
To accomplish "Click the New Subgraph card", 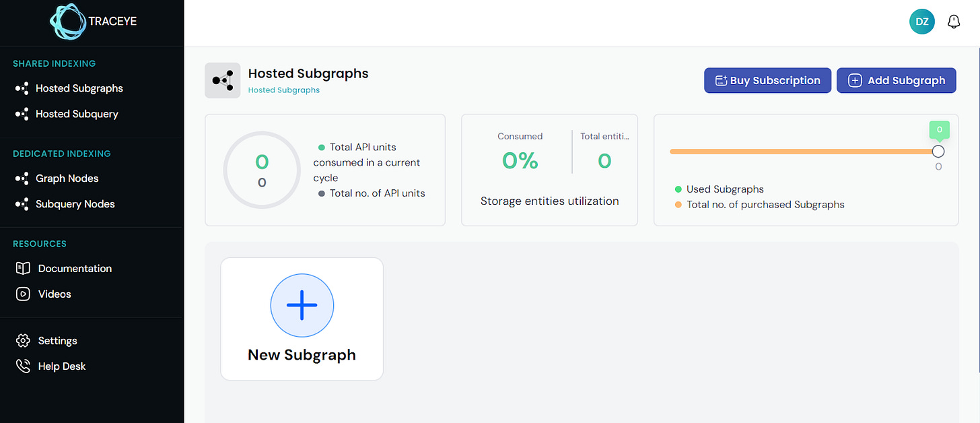I will (302, 319).
